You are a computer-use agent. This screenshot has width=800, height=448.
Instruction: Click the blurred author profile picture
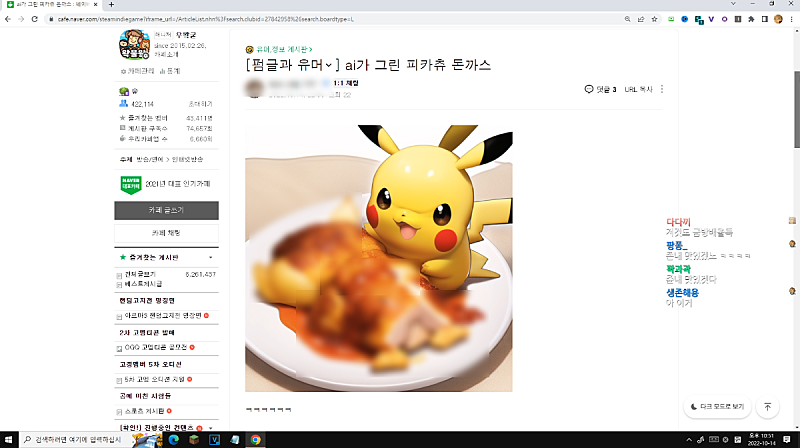point(254,88)
